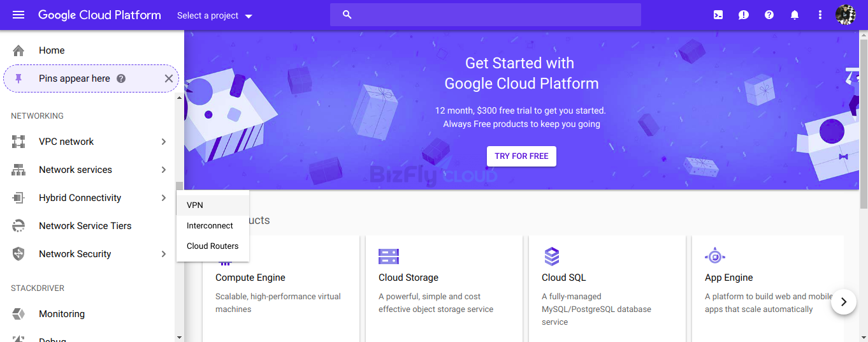Select VPN from the submenu
The width and height of the screenshot is (868, 342).
[x=213, y=205]
